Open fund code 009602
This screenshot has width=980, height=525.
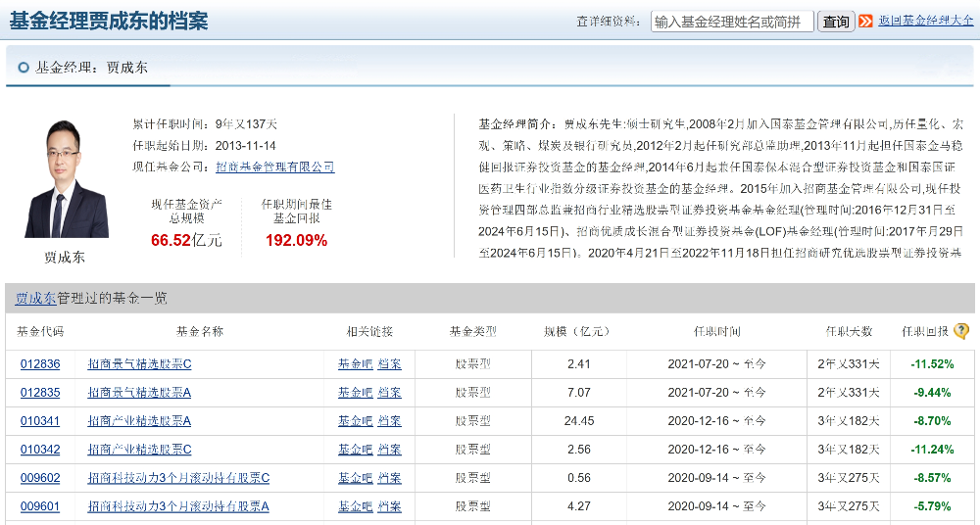40,478
